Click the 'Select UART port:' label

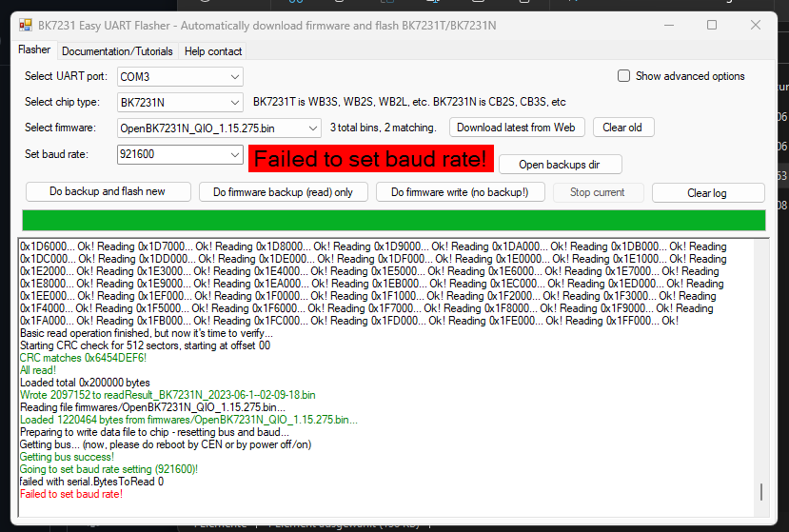tap(66, 76)
